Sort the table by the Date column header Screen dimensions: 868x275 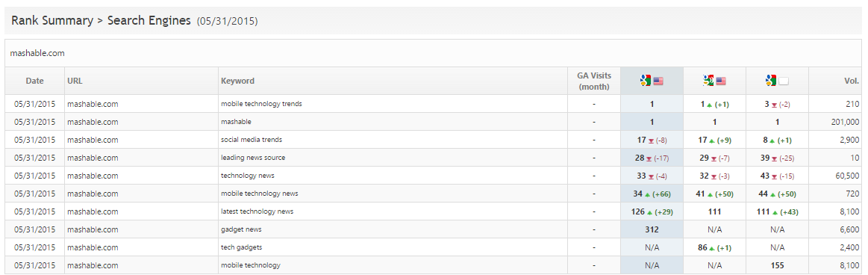(x=34, y=81)
